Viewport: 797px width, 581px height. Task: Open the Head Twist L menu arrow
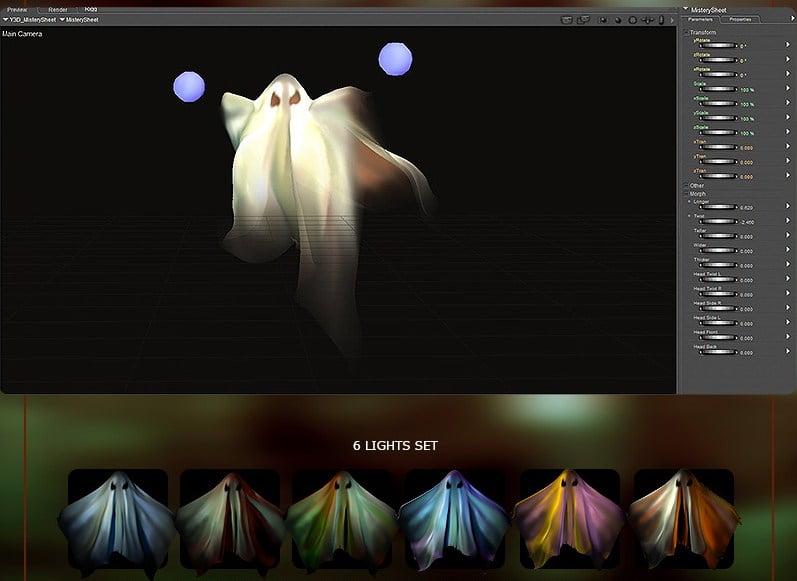788,279
